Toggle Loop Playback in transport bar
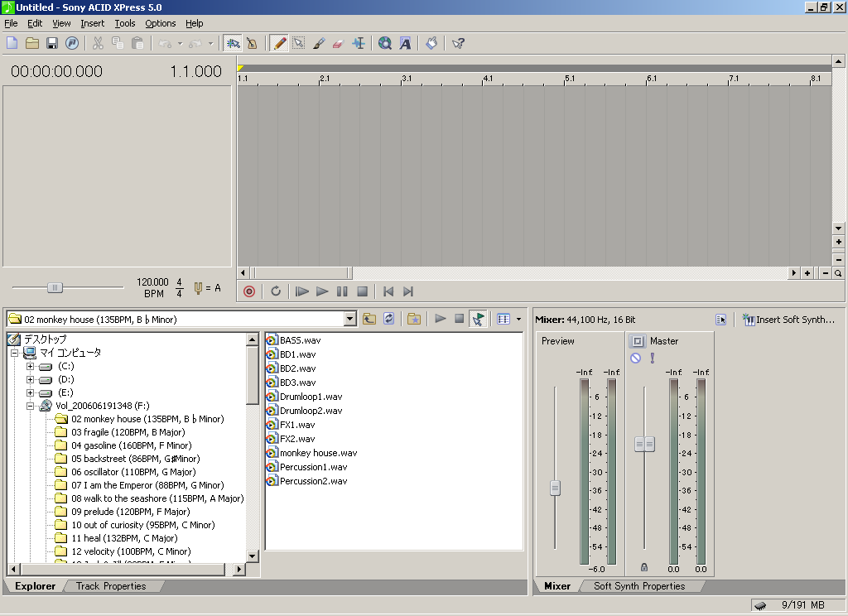Image resolution: width=848 pixels, height=616 pixels. point(276,291)
